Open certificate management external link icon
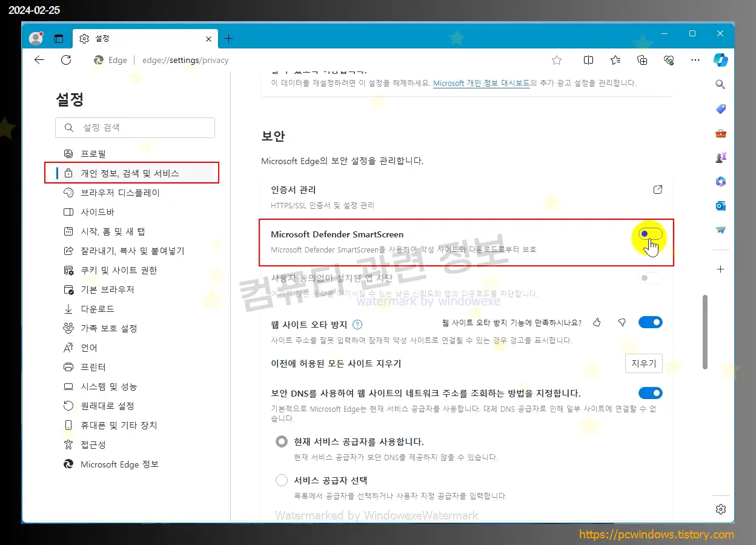 point(658,190)
